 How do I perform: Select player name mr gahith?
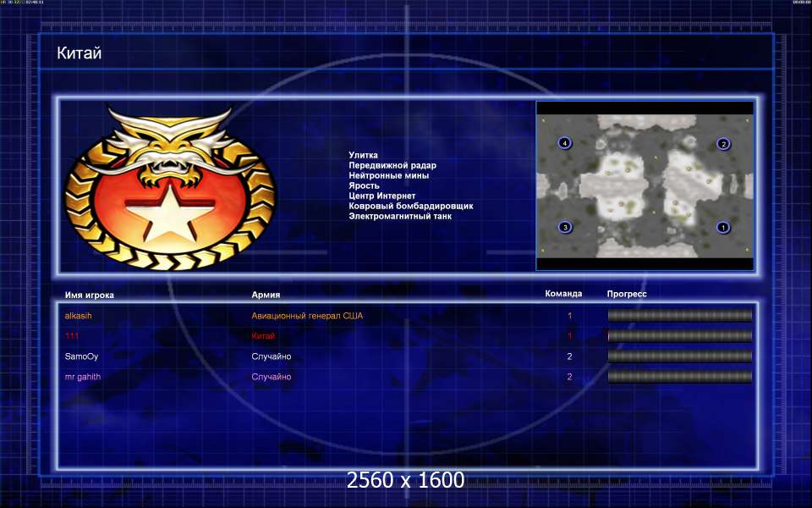point(82,377)
